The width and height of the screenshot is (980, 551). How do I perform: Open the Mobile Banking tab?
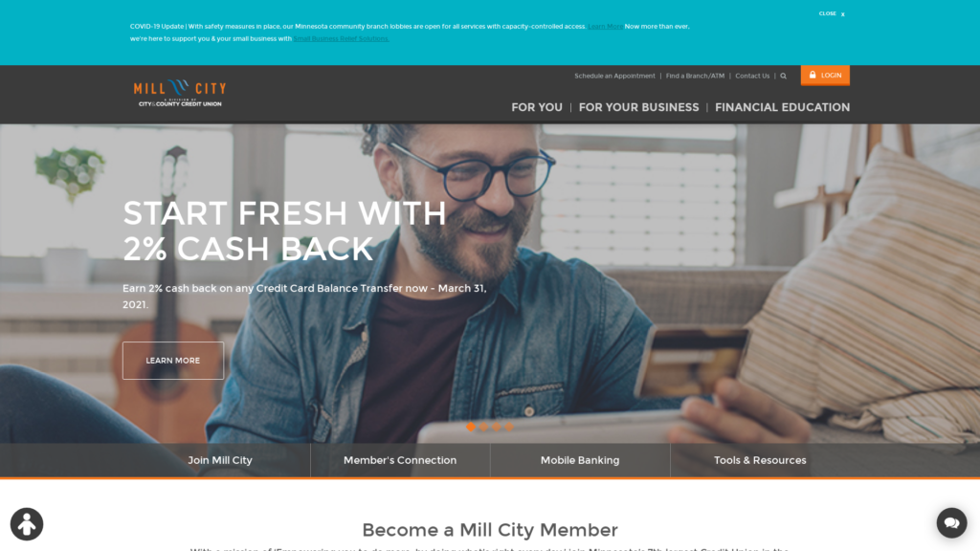[580, 460]
